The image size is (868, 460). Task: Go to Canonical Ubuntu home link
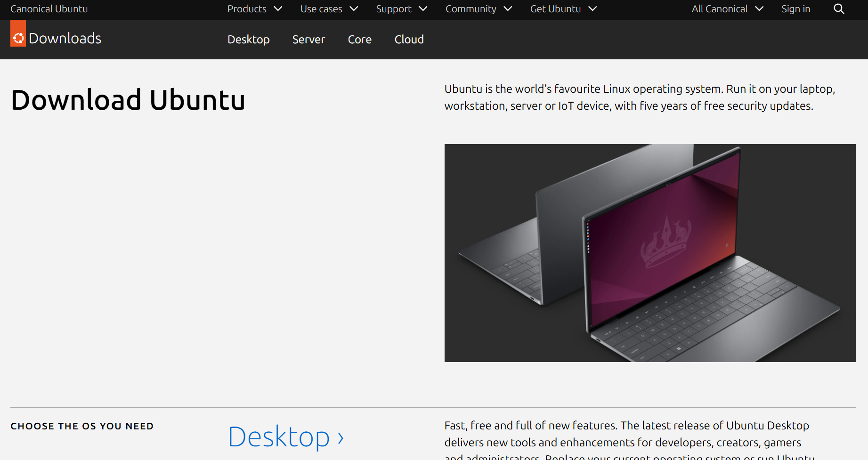[49, 9]
